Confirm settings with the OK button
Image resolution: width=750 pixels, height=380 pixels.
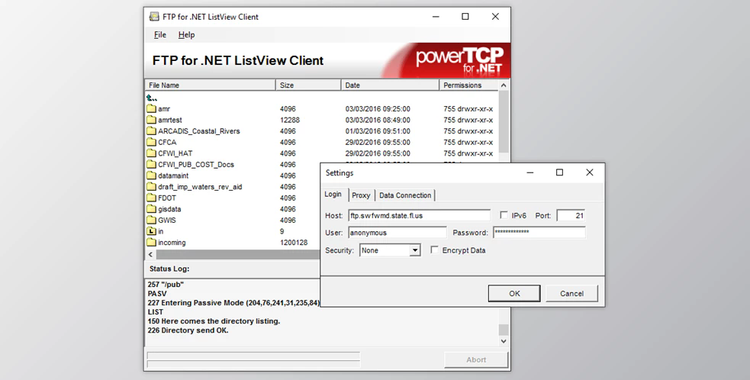514,293
